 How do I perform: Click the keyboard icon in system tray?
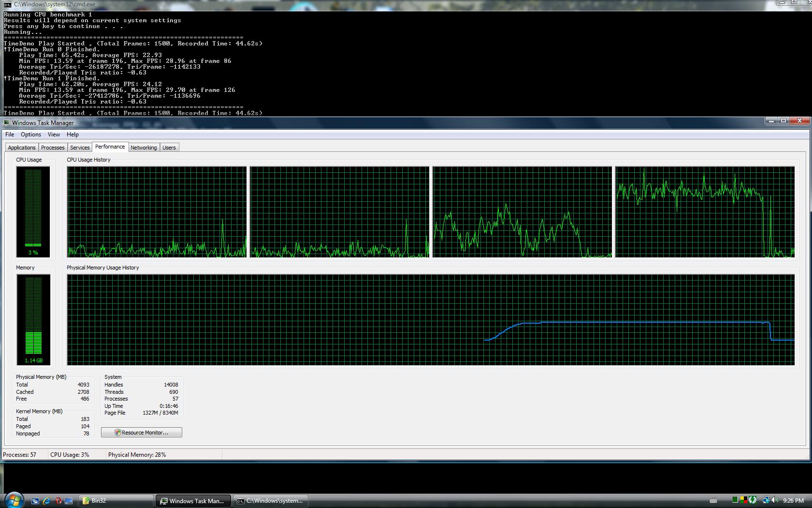pyautogui.click(x=713, y=501)
